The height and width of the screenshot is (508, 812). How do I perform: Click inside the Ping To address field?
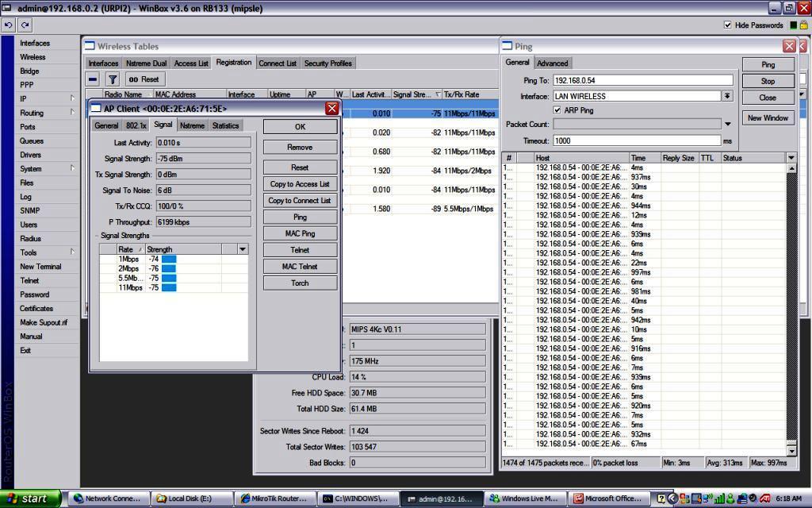[642, 79]
